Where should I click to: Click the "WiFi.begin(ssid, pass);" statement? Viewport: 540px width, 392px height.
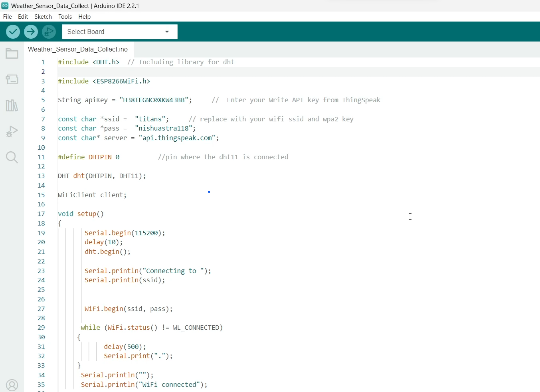[129, 309]
